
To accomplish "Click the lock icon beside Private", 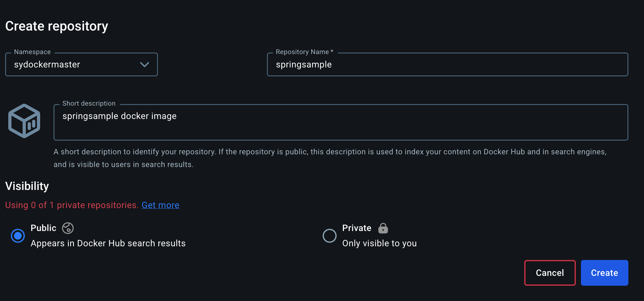I will 383,228.
